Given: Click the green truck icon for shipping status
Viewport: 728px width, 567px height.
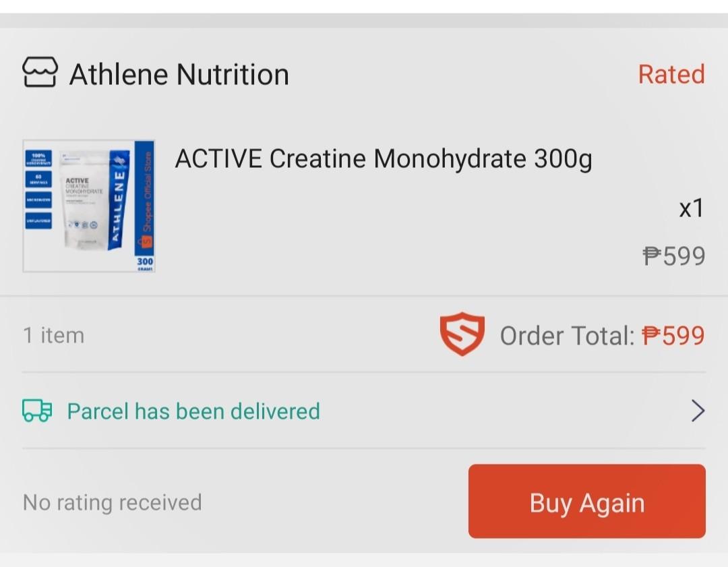Looking at the screenshot, I should point(37,410).
